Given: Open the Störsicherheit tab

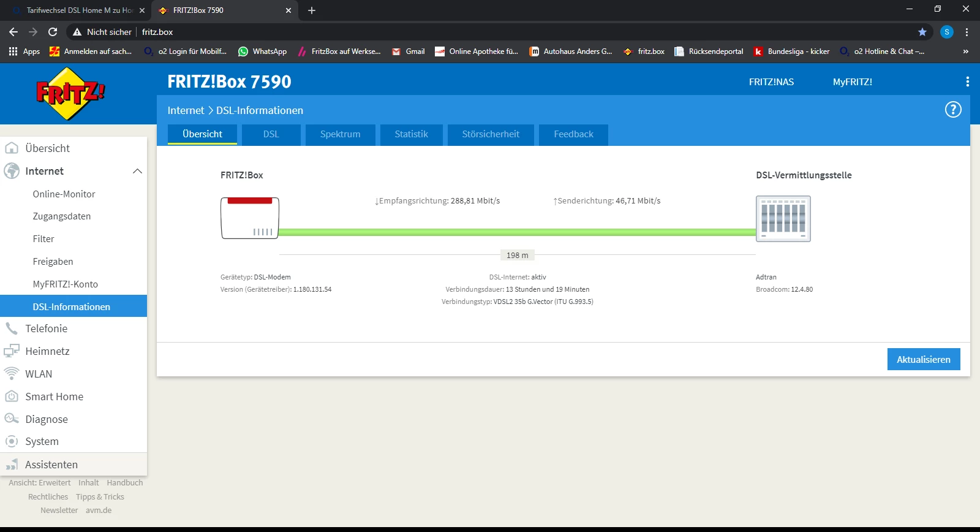Looking at the screenshot, I should coord(491,134).
